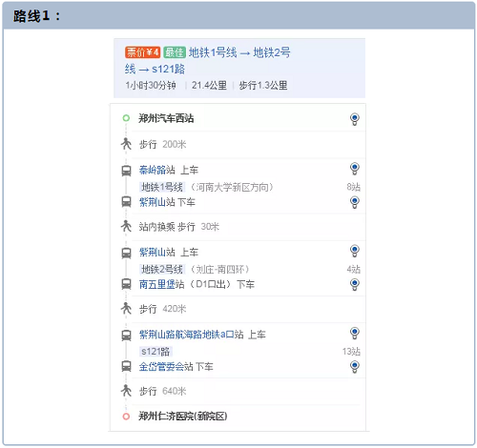
Task: Select the 地铁1号线 line tag
Action: pyautogui.click(x=162, y=187)
